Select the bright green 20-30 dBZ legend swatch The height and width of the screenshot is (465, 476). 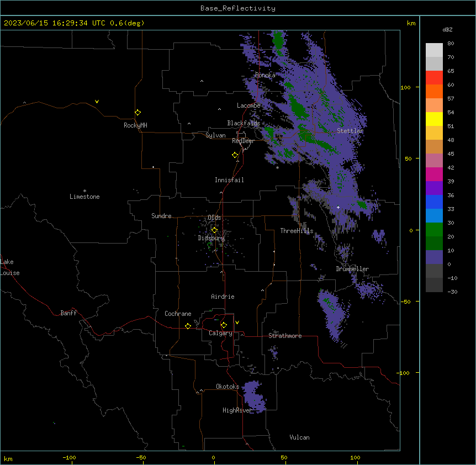434,230
